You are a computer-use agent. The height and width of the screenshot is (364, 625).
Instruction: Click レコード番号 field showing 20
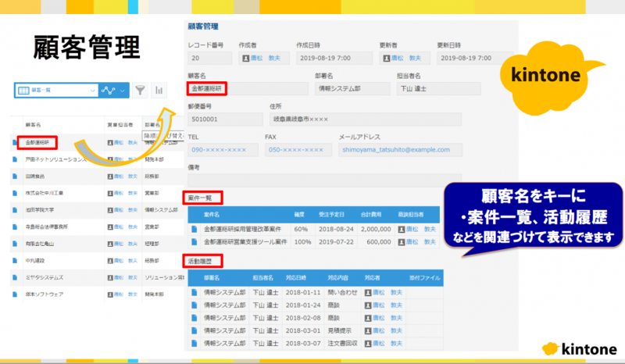(x=209, y=59)
